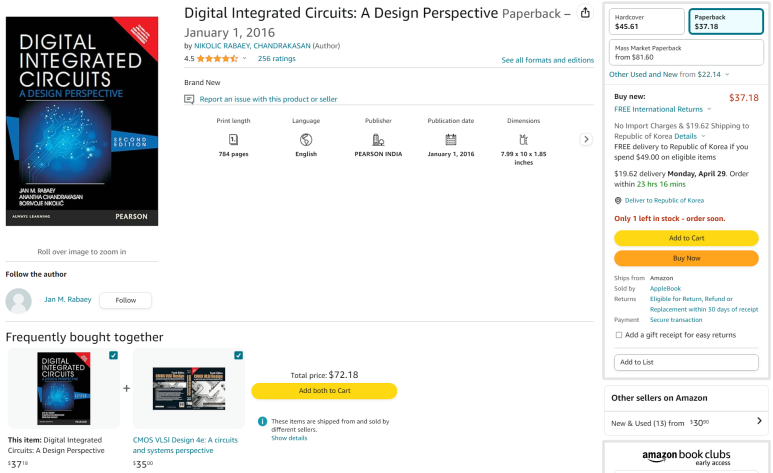
Task: Expand FREE International Returns details
Action: tap(709, 109)
